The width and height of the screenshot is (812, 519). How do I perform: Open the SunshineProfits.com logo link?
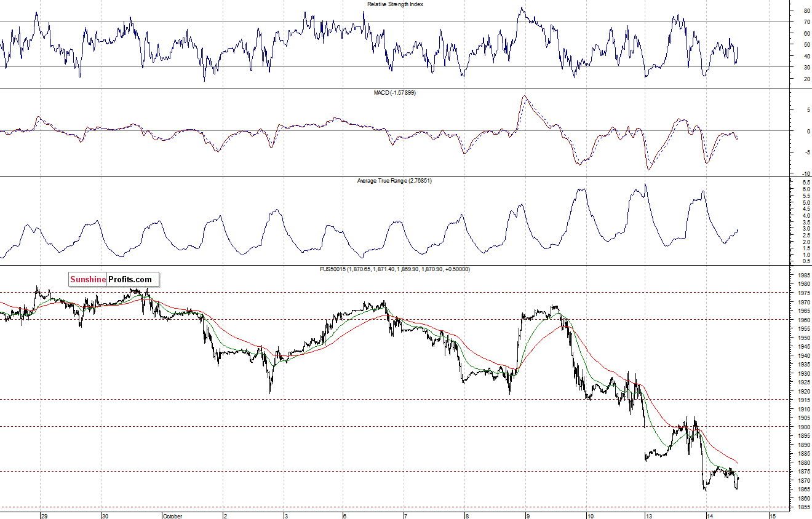pyautogui.click(x=114, y=280)
